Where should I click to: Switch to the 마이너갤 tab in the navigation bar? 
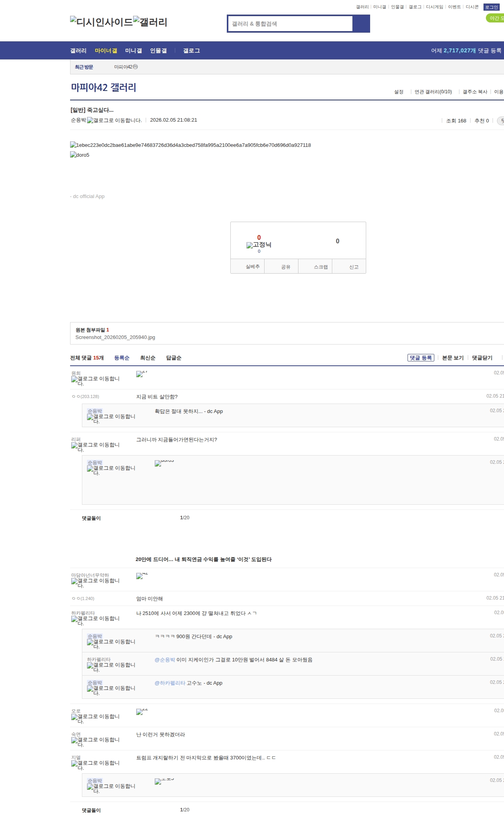click(x=106, y=51)
